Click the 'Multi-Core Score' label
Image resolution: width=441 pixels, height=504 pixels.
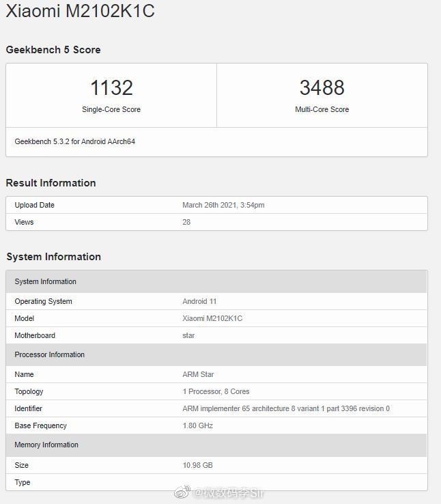322,109
